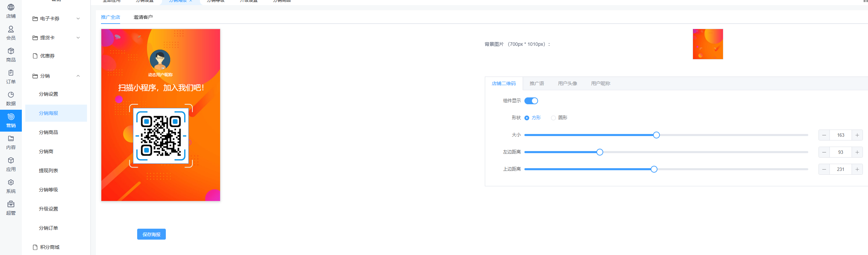
Task: Select the 营销 marketing section
Action: click(11, 121)
